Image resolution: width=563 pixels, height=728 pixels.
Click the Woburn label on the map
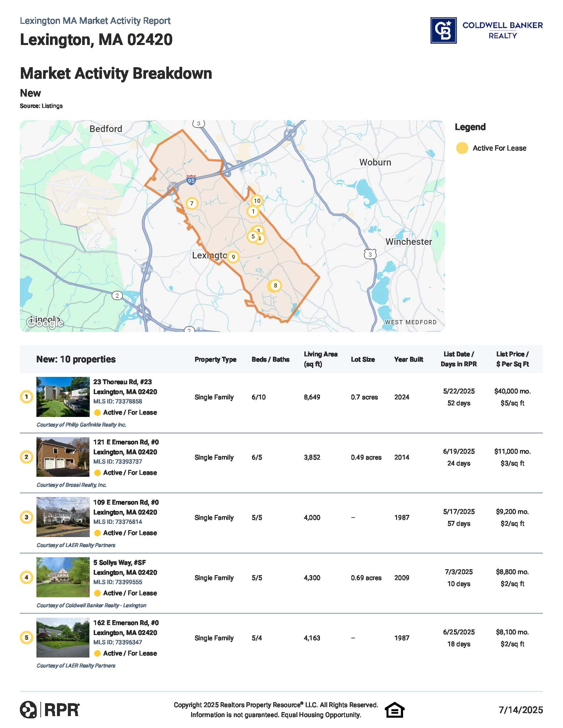[x=375, y=162]
